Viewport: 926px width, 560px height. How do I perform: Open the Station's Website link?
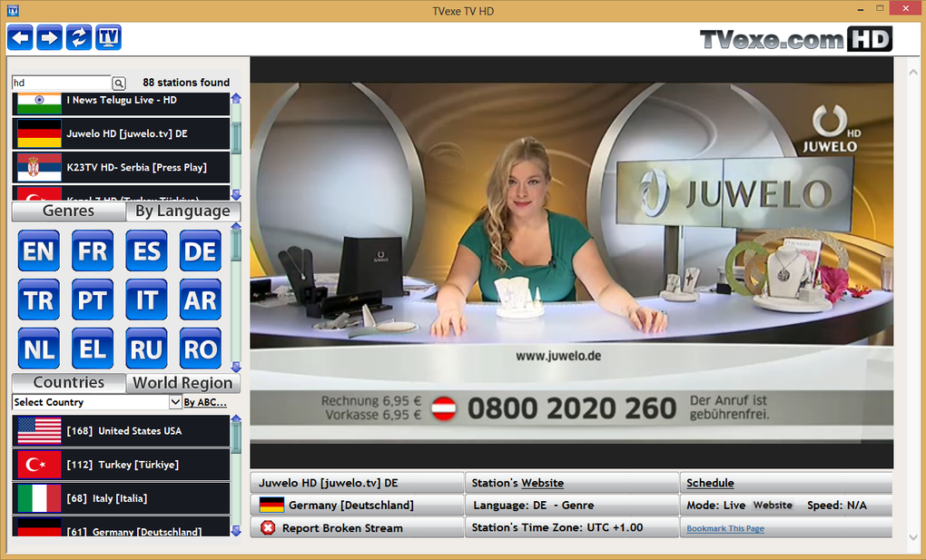542,483
